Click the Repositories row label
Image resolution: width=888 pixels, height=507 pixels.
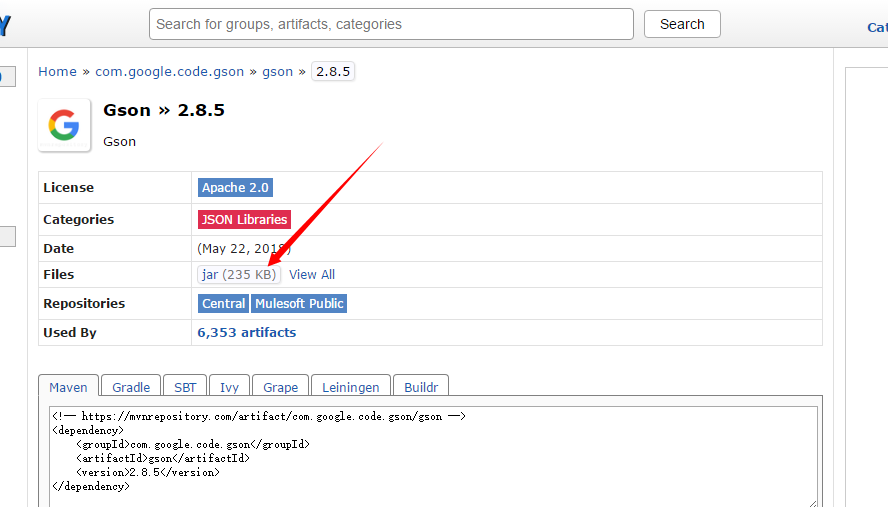(84, 304)
